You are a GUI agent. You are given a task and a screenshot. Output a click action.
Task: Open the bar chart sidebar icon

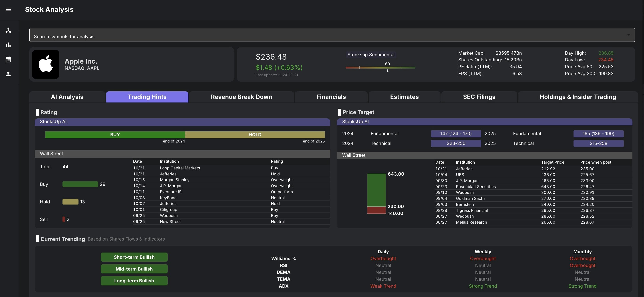(8, 45)
